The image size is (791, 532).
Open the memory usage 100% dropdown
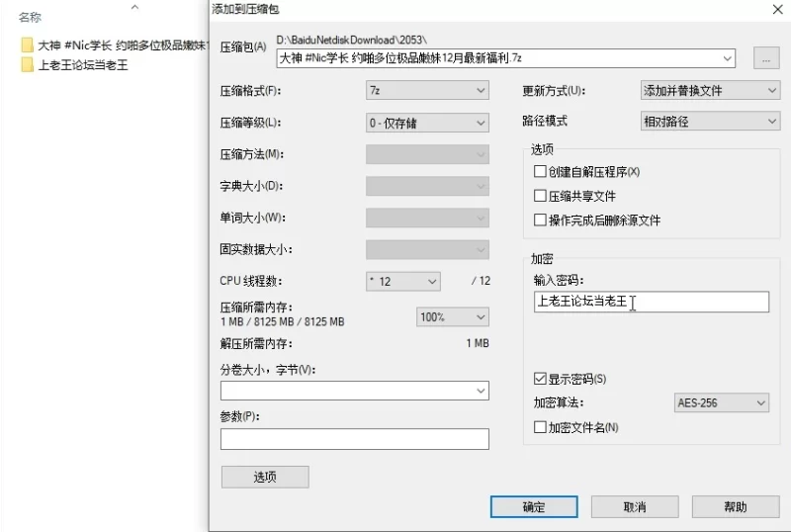tap(452, 317)
